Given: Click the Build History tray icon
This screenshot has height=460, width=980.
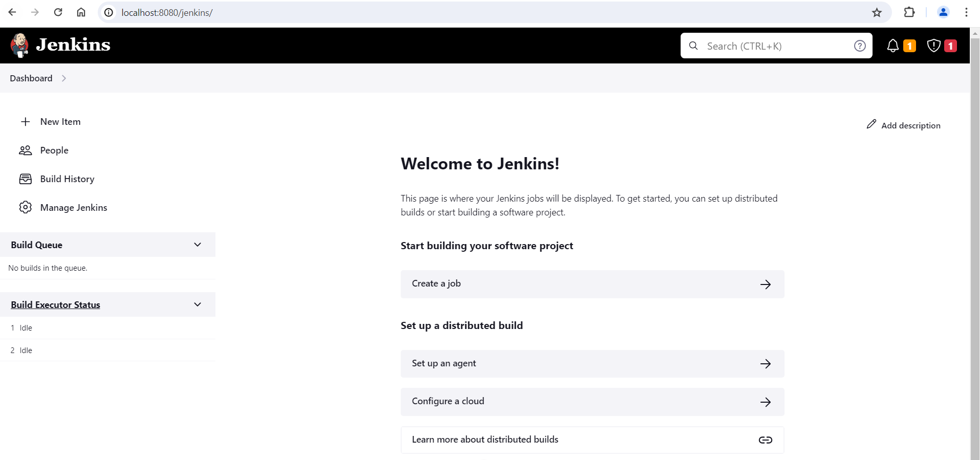Looking at the screenshot, I should coord(26,179).
